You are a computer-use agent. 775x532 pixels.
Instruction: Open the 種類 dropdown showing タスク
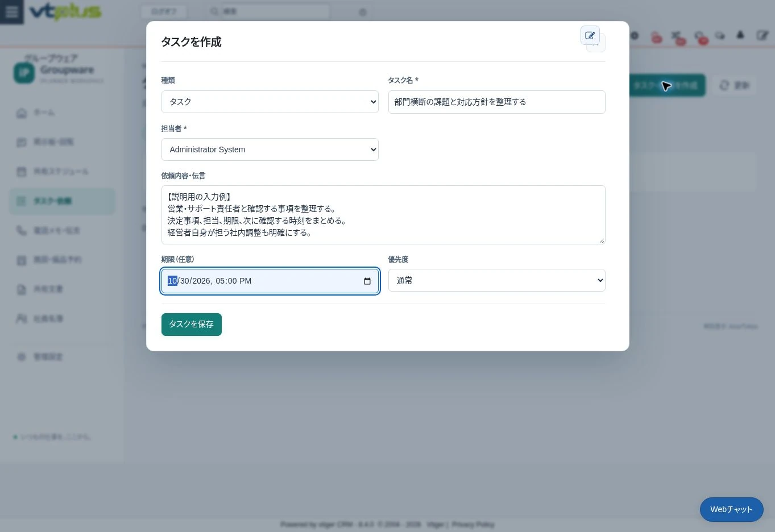pyautogui.click(x=270, y=102)
